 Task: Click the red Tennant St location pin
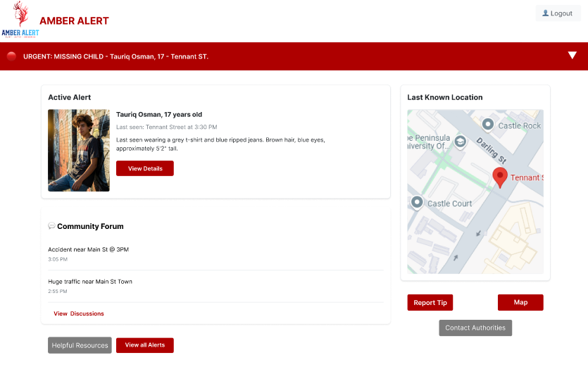coord(499,176)
